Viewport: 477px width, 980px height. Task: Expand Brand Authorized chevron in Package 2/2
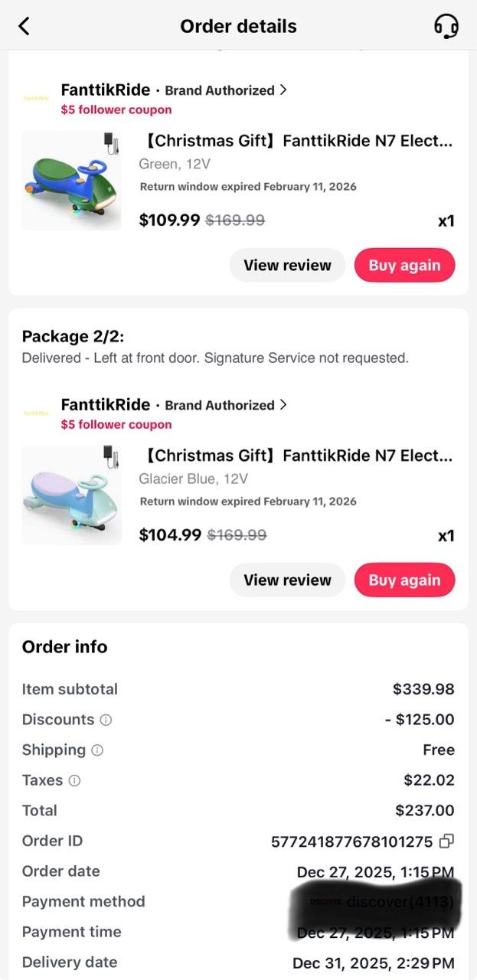point(283,404)
